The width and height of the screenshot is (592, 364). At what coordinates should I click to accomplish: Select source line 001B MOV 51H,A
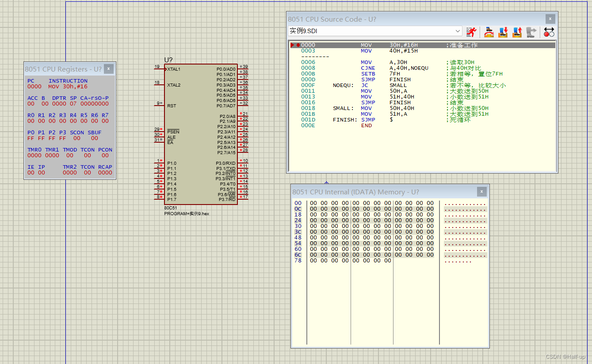(x=422, y=114)
